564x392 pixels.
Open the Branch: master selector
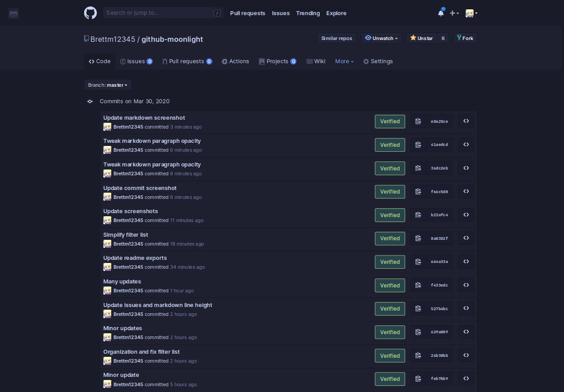click(108, 85)
